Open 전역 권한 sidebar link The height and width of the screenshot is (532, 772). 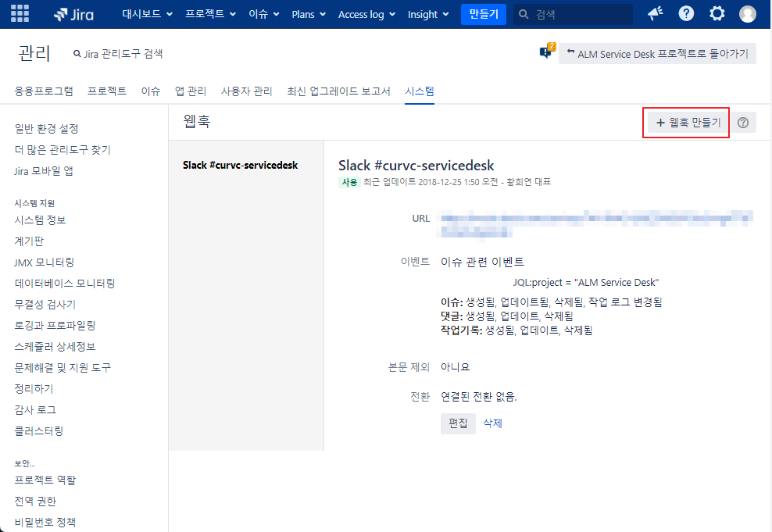click(35, 501)
